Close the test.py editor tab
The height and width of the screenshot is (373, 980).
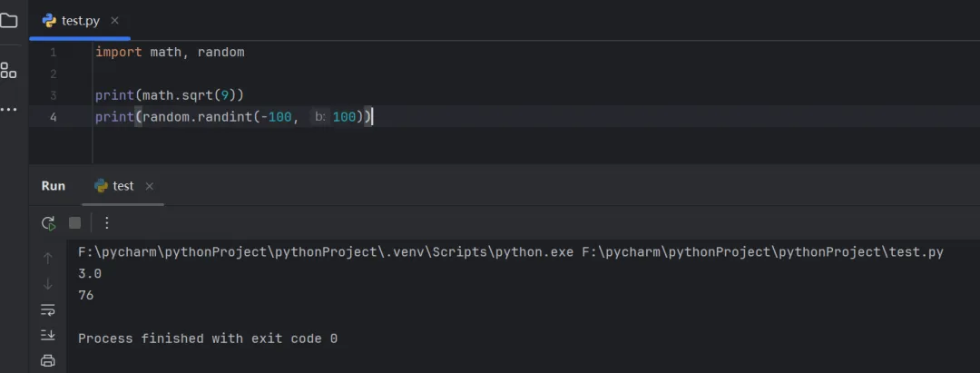coord(114,20)
